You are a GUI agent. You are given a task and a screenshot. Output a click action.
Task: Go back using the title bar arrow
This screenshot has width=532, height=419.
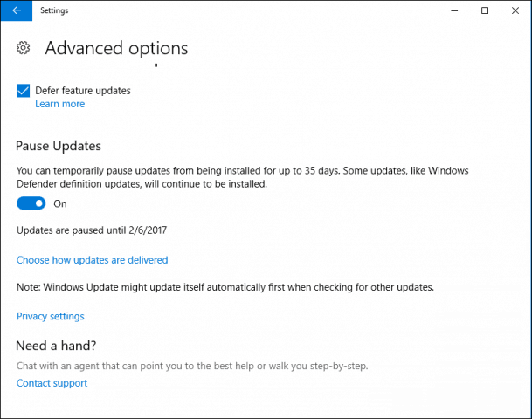coord(17,10)
